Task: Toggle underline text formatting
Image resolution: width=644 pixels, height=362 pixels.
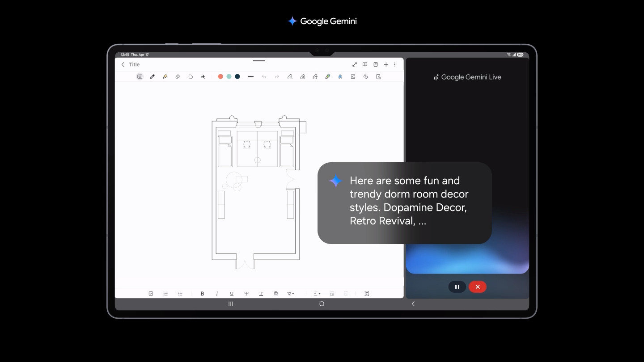Action: [x=232, y=294]
